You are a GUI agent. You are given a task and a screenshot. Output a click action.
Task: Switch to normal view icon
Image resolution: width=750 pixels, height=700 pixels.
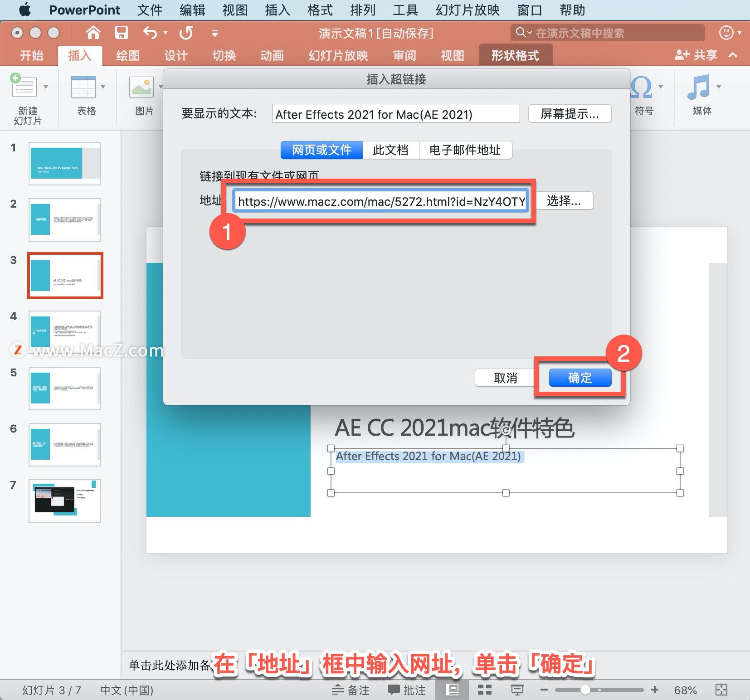452,690
